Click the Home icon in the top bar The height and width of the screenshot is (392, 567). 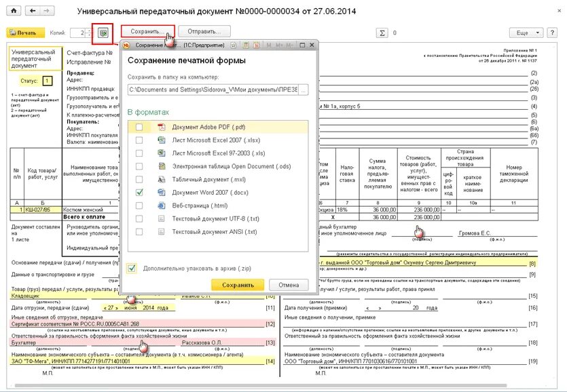pos(14,11)
